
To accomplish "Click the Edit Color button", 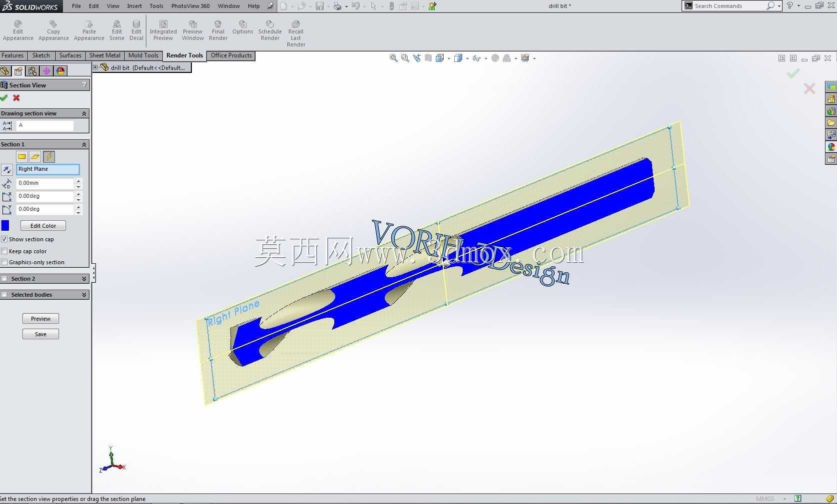I will pyautogui.click(x=43, y=226).
